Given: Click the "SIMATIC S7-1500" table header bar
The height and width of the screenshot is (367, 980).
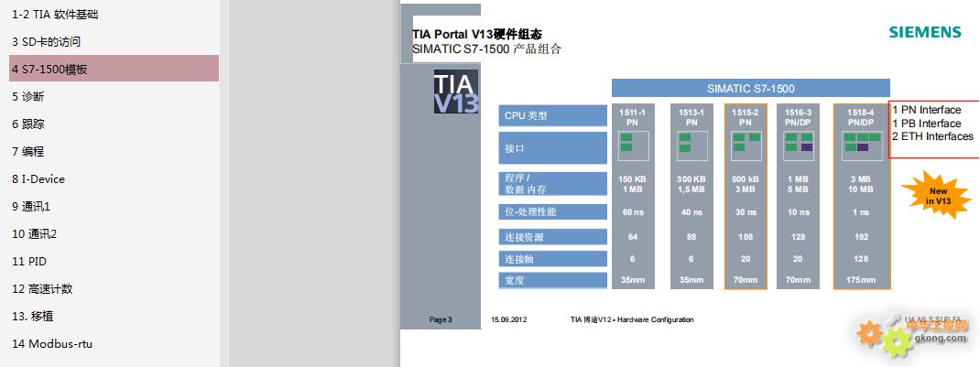Looking at the screenshot, I should click(751, 88).
